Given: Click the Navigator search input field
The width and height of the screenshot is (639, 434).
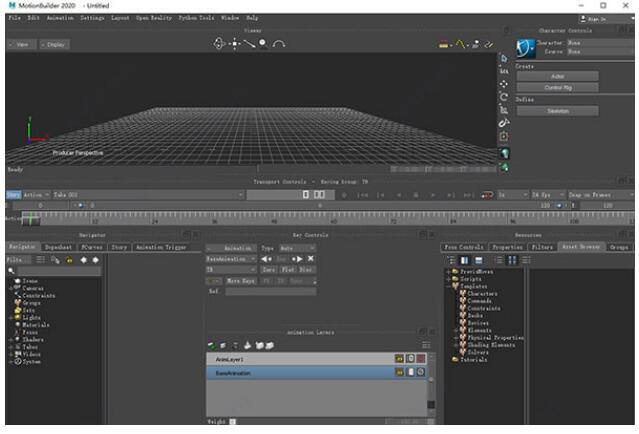Looking at the screenshot, I should 59,271.
